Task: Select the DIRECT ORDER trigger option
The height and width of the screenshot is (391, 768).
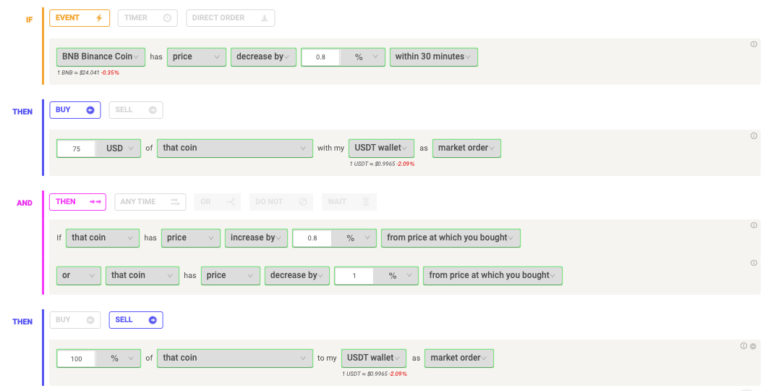Action: [x=230, y=18]
